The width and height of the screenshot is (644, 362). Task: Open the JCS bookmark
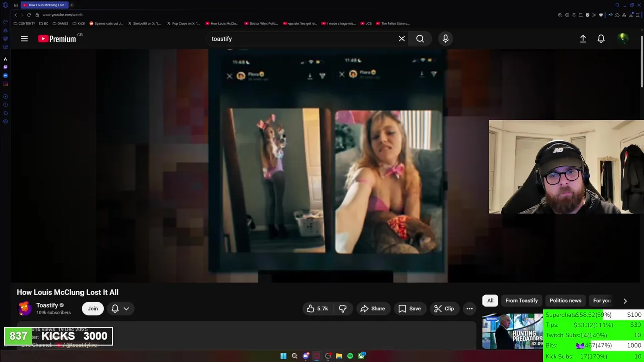coord(366,23)
